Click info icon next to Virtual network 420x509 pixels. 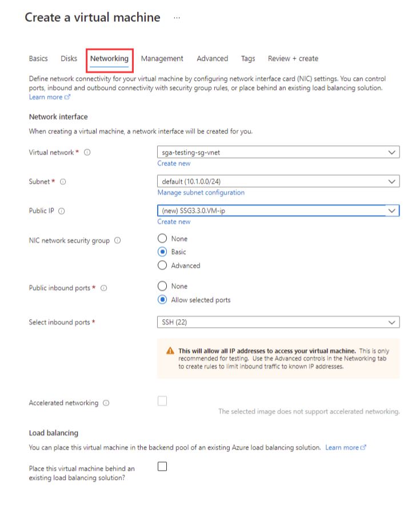pos(87,153)
